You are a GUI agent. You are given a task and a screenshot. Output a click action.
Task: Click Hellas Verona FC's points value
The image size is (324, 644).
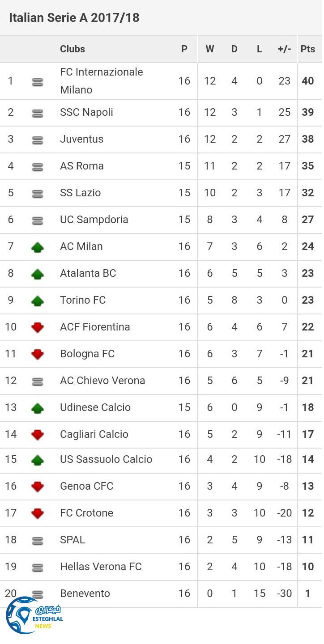308,567
